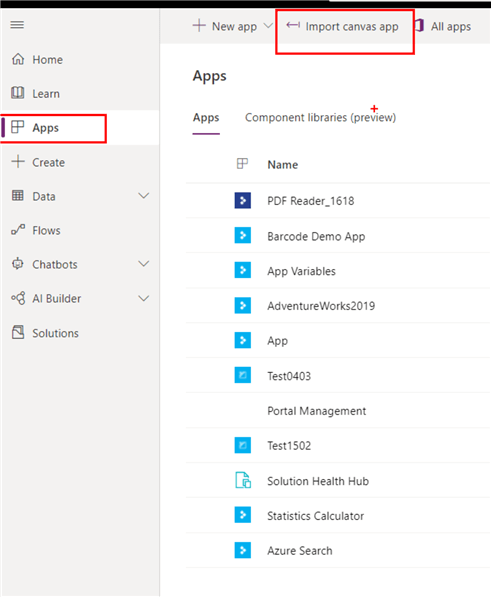Open the AdventureWorks2019 name link
Viewport: 491px width, 597px height.
point(321,306)
